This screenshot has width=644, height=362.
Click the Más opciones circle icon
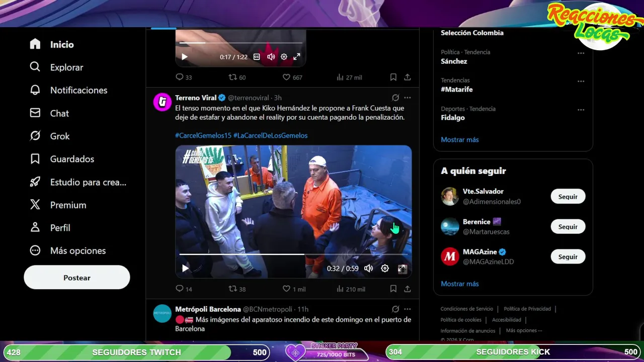point(35,250)
